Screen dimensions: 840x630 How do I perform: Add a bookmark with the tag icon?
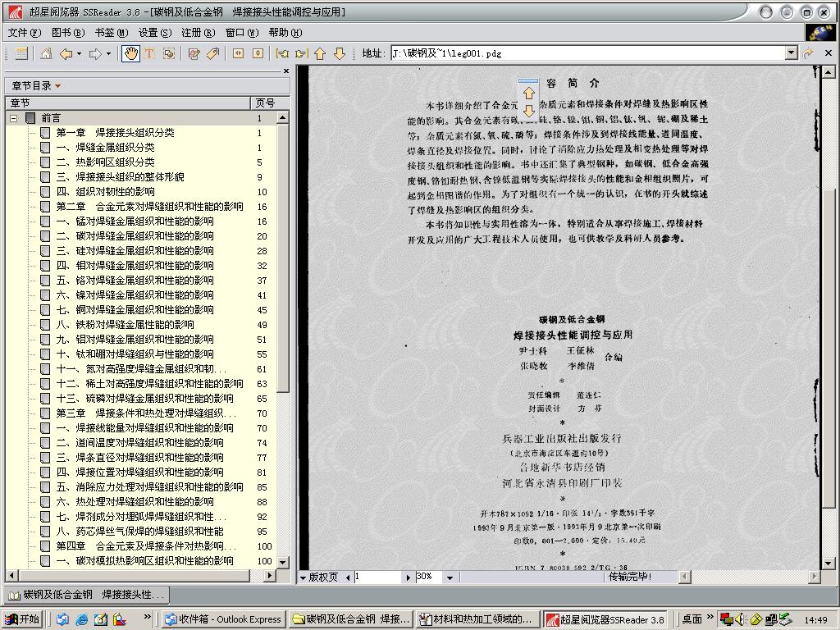[x=213, y=53]
